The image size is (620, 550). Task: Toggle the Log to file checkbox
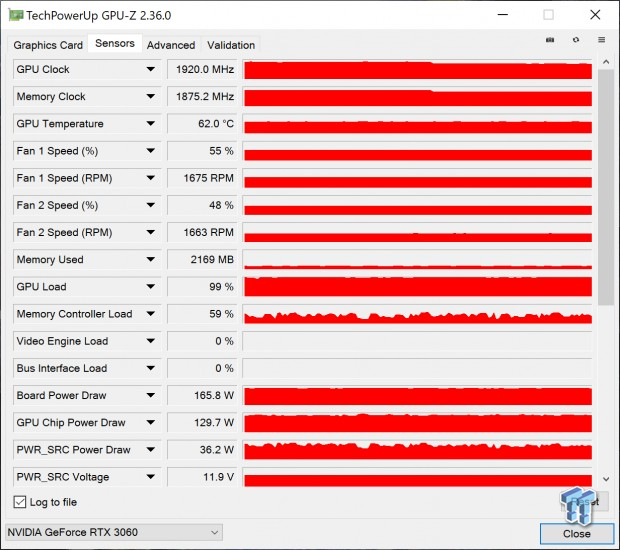coord(19,502)
